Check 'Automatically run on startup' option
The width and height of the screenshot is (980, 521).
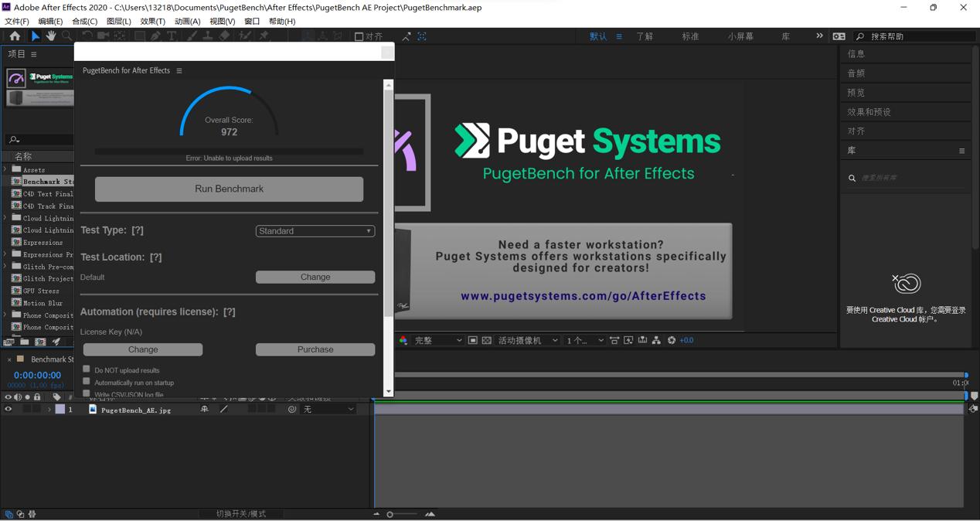[87, 382]
